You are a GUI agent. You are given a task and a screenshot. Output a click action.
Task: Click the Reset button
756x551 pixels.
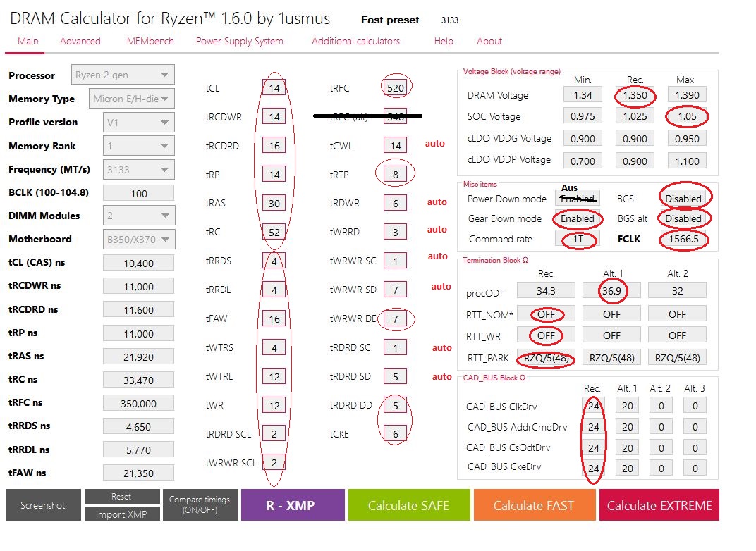tap(122, 496)
